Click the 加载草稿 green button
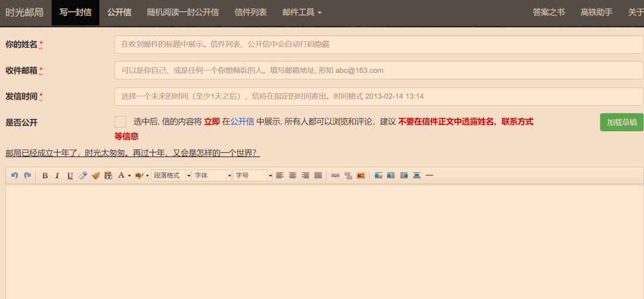644x299 pixels. (x=622, y=122)
